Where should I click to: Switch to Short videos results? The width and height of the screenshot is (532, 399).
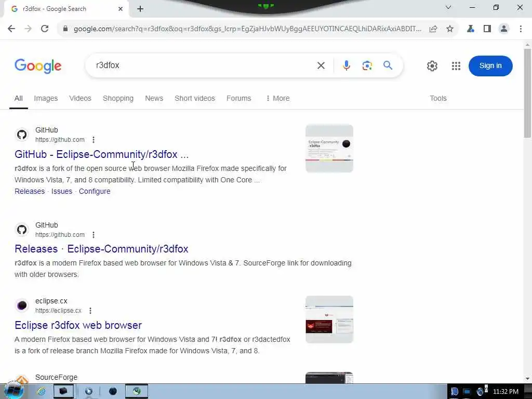[195, 98]
